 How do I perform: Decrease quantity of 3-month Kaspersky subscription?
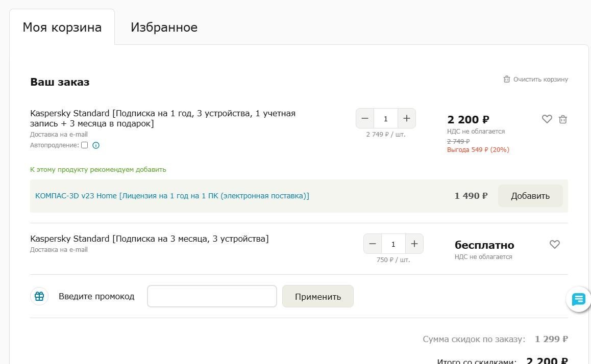click(x=373, y=244)
